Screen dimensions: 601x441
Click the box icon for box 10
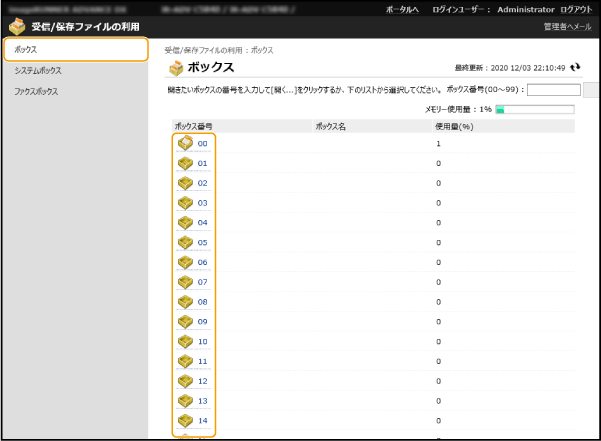pyautogui.click(x=185, y=341)
